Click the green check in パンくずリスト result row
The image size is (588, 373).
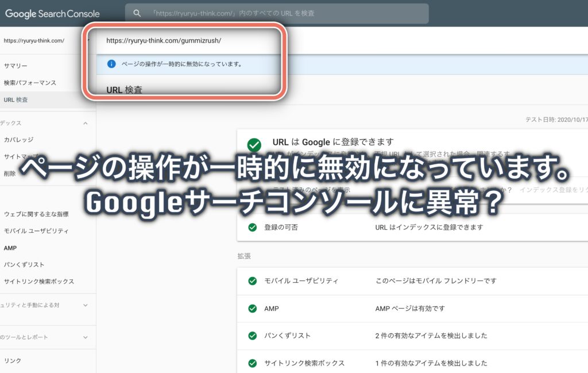[253, 336]
